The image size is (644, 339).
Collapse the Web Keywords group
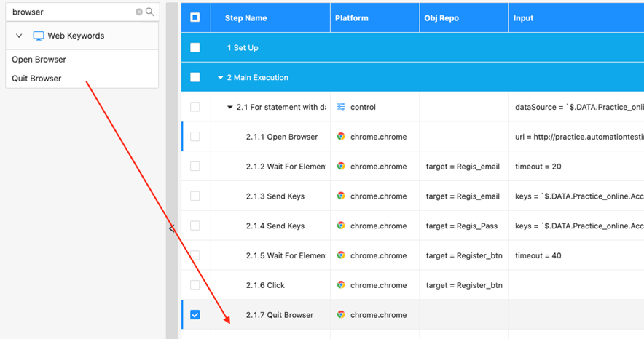coord(19,36)
